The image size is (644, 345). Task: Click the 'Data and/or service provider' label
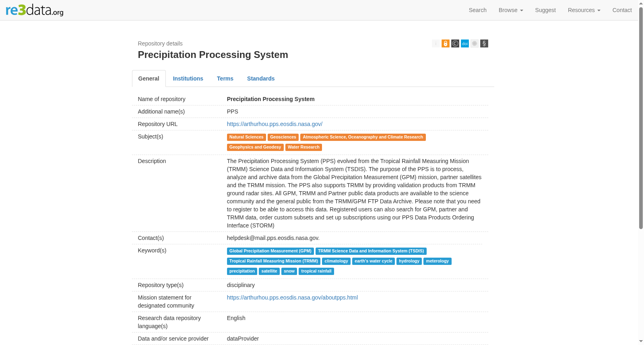173,339
